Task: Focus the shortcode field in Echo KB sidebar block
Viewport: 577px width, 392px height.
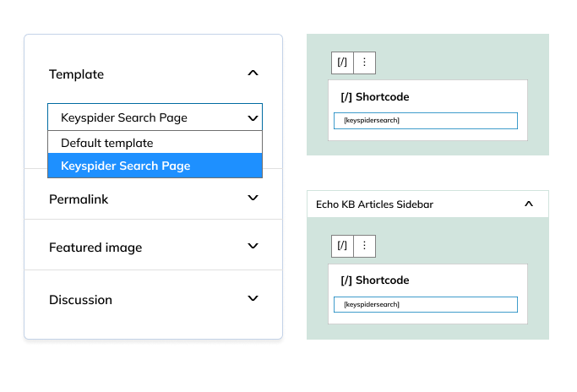Action: [425, 304]
